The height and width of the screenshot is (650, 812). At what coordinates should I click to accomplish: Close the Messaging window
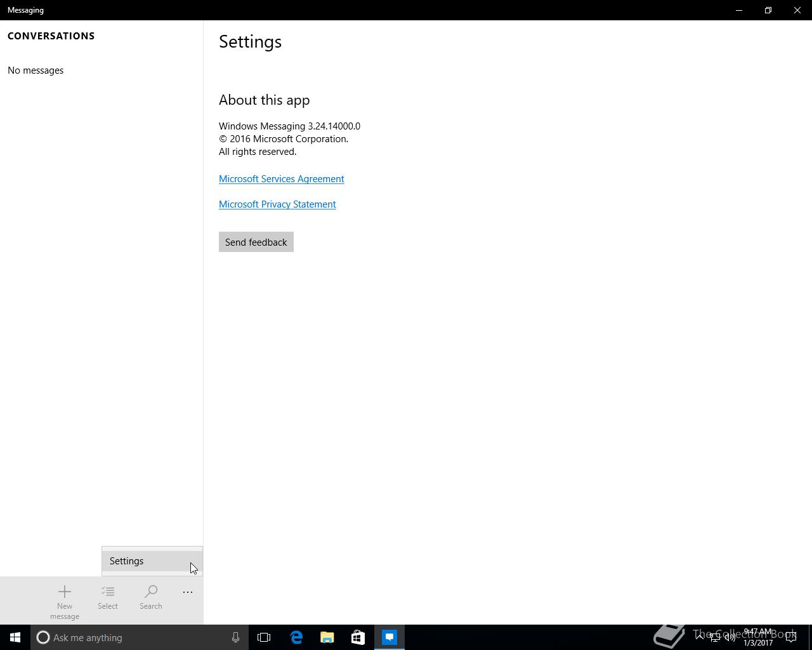pyautogui.click(x=797, y=10)
